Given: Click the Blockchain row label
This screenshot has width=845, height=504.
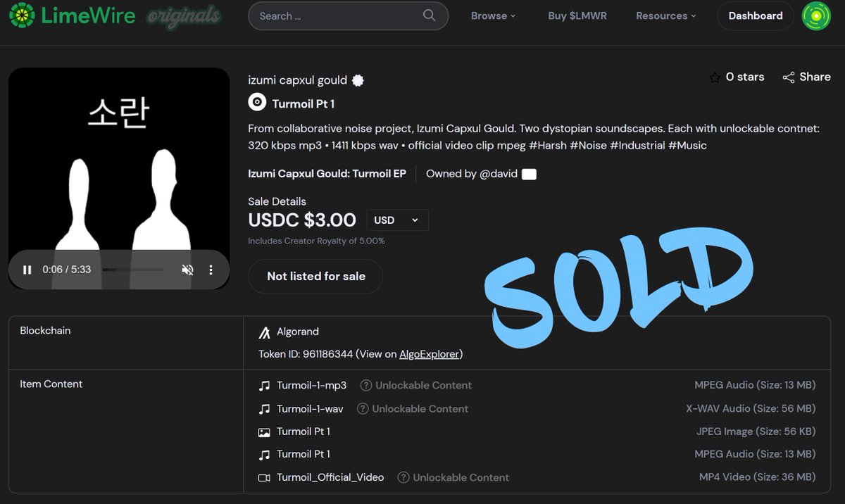Looking at the screenshot, I should tap(45, 331).
